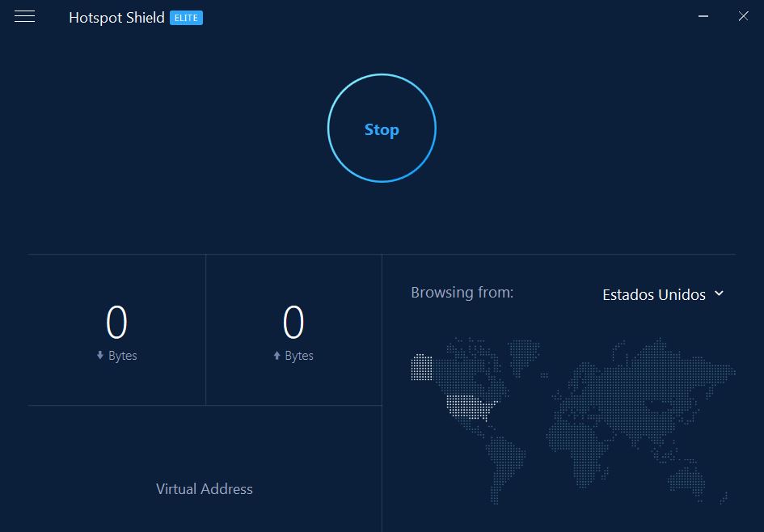Screen dimensions: 764x532
Task: Minimize the Hotspot Shield window
Action: 703,16
